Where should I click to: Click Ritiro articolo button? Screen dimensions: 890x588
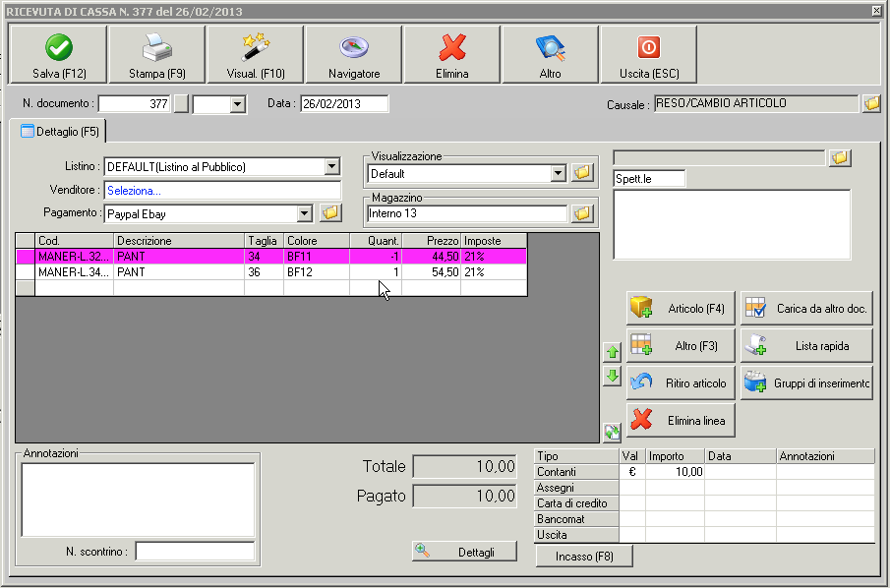(x=681, y=383)
